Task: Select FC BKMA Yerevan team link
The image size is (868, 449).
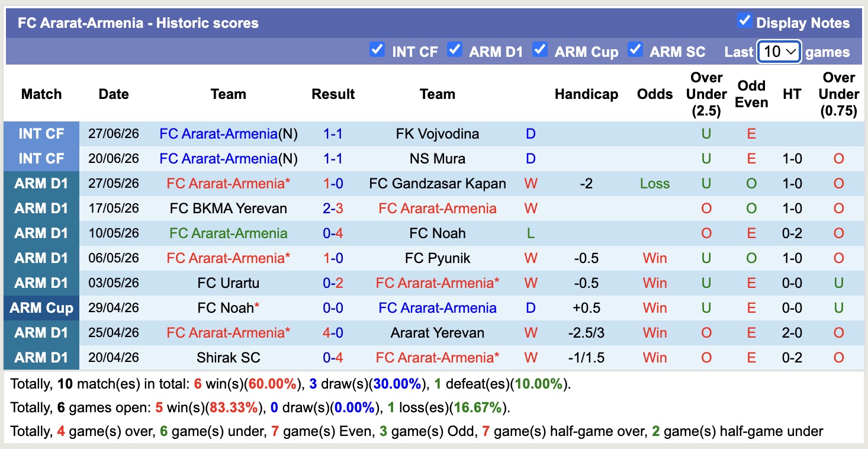Action: coord(229,209)
